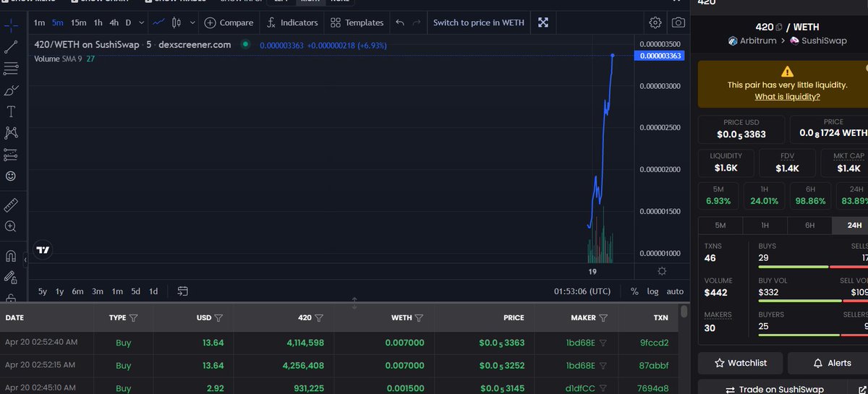
Task: Open the forecasting and measurement tools
Action: pyautogui.click(x=11, y=154)
